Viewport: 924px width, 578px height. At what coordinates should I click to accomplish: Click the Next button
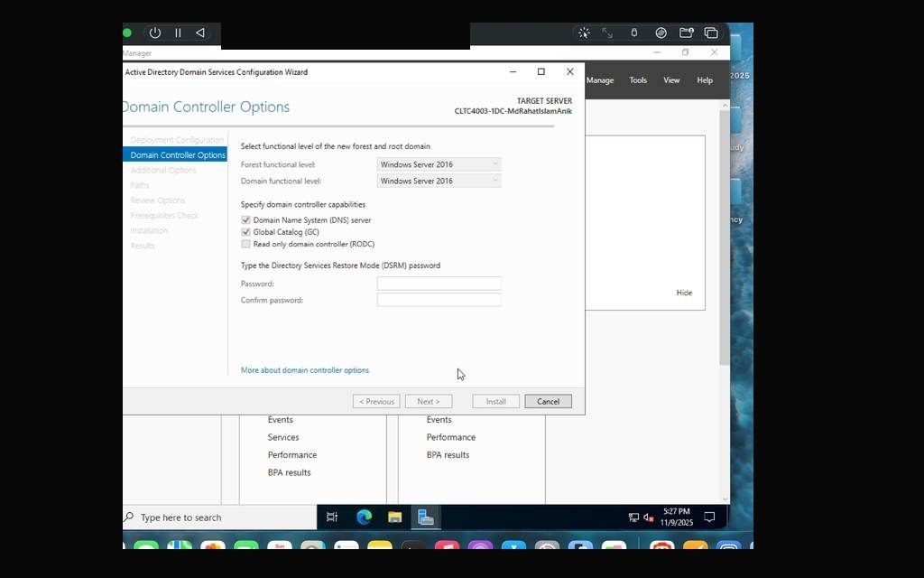coord(429,402)
